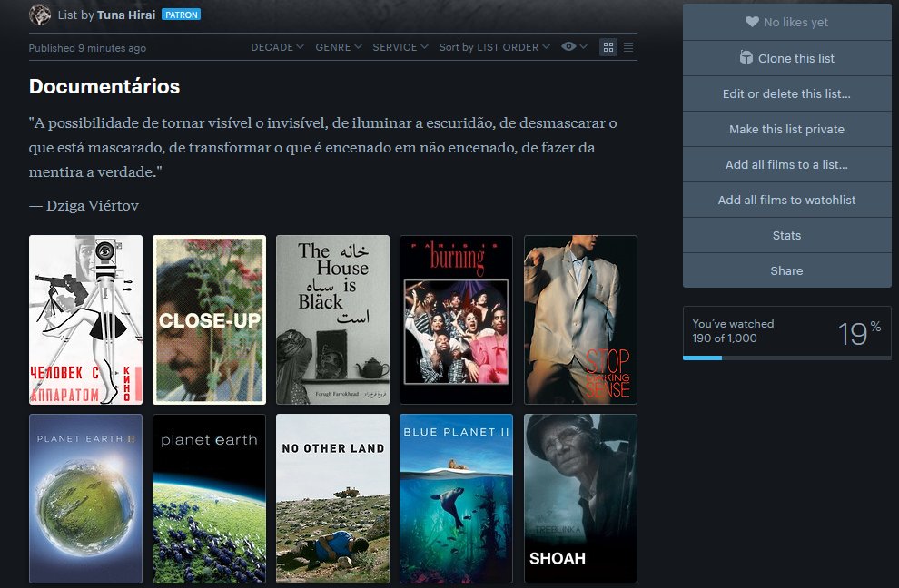This screenshot has height=588, width=899.
Task: Open Stop Making Sense poster
Action: pos(580,319)
